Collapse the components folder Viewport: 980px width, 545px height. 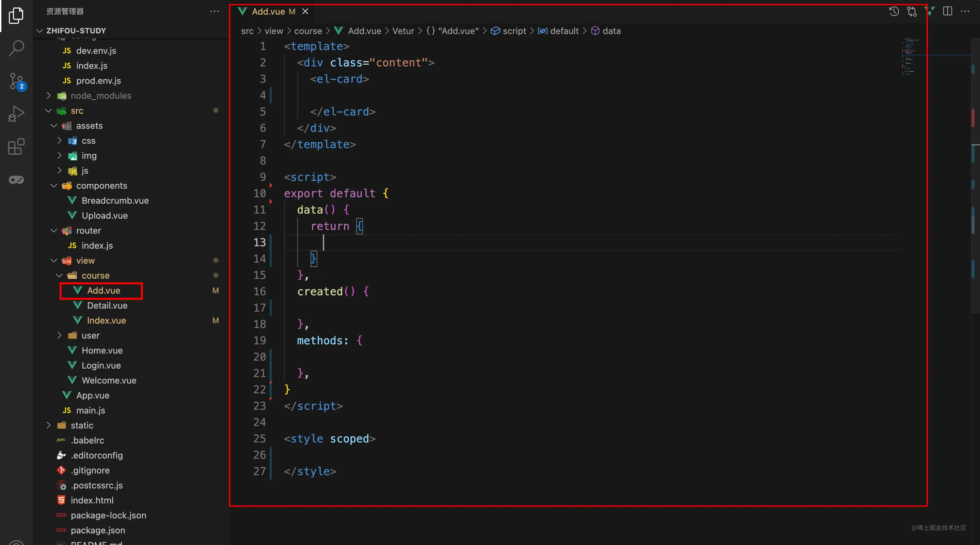(101, 186)
